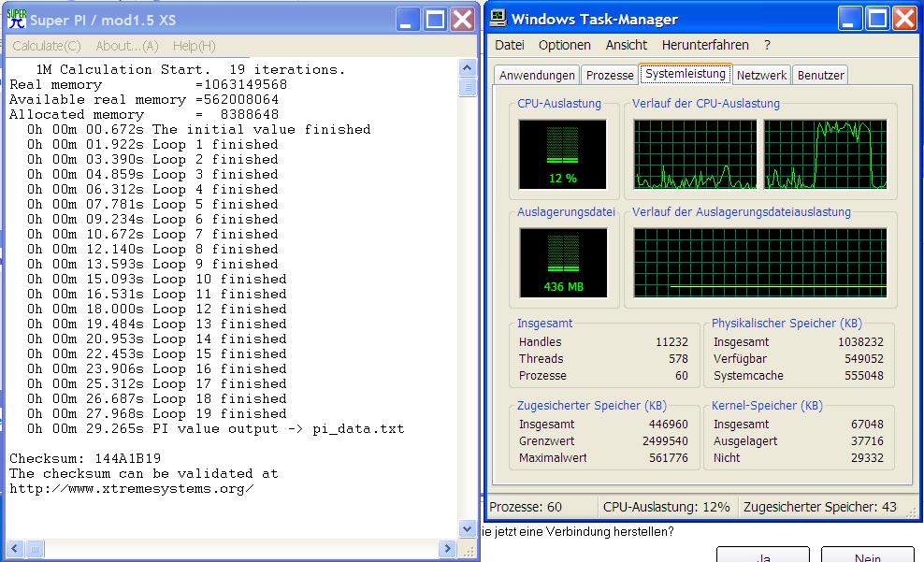The width and height of the screenshot is (924, 562).
Task: Minimize the Windows Task-Manager window
Action: click(849, 19)
